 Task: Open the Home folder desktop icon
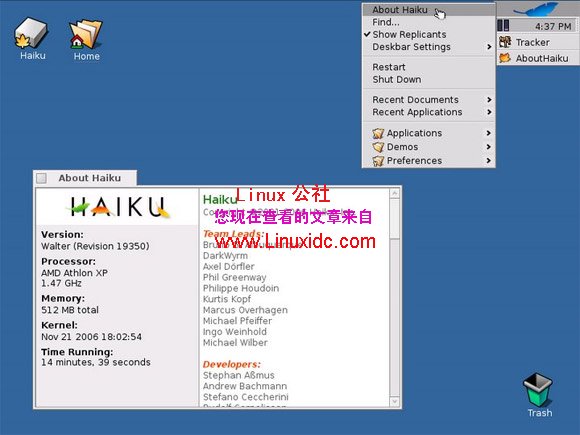pos(86,34)
